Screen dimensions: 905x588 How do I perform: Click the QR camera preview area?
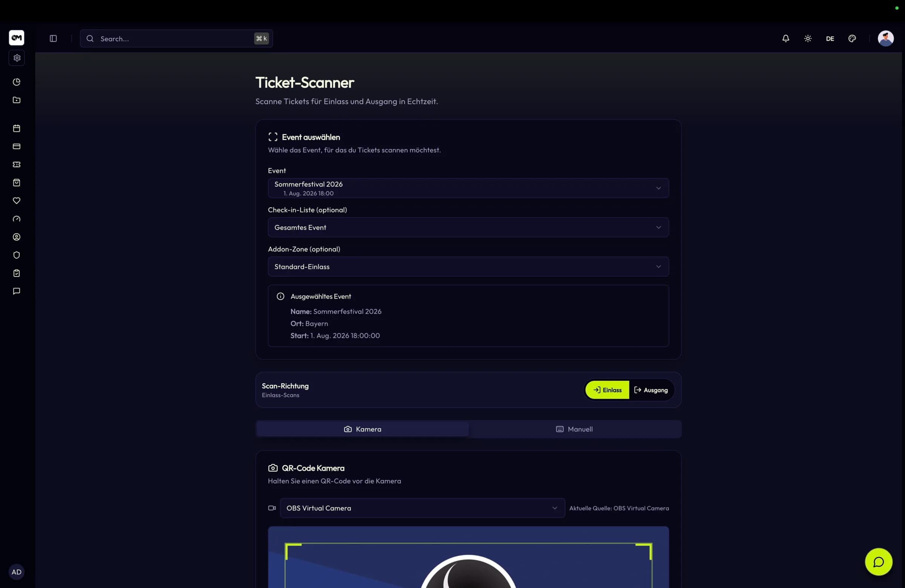tap(468, 557)
